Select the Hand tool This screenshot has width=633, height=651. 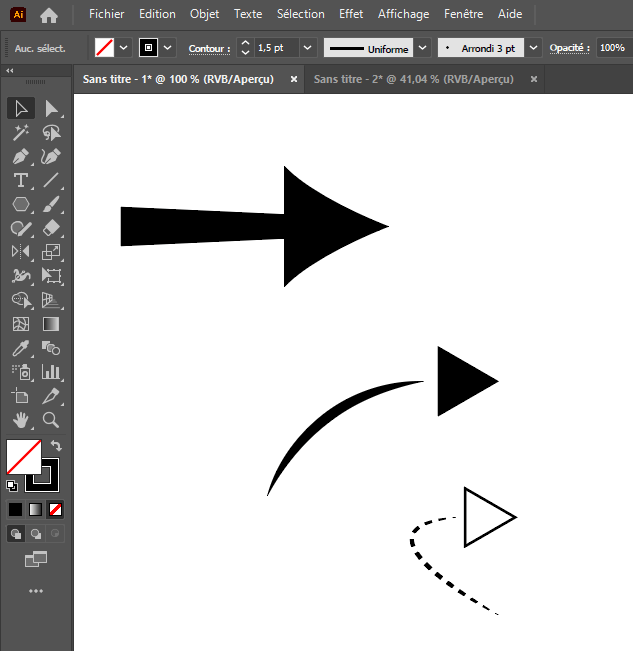tap(20, 420)
